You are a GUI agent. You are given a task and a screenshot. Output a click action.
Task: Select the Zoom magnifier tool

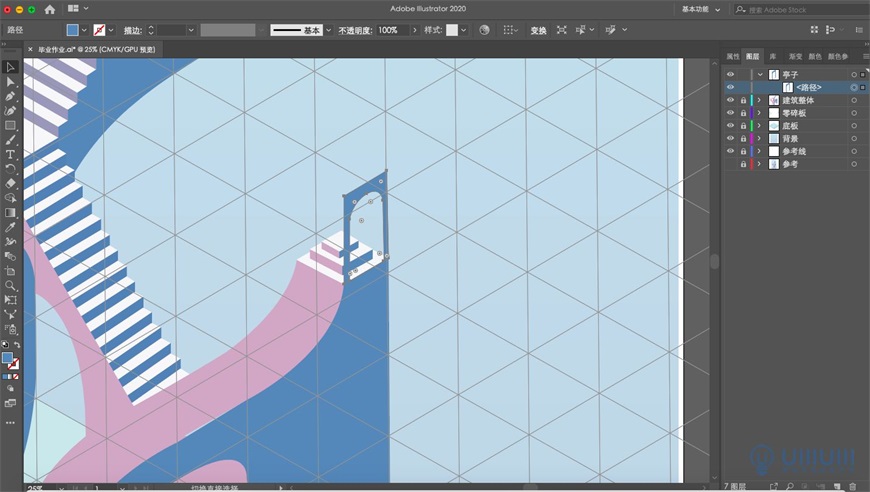point(10,285)
